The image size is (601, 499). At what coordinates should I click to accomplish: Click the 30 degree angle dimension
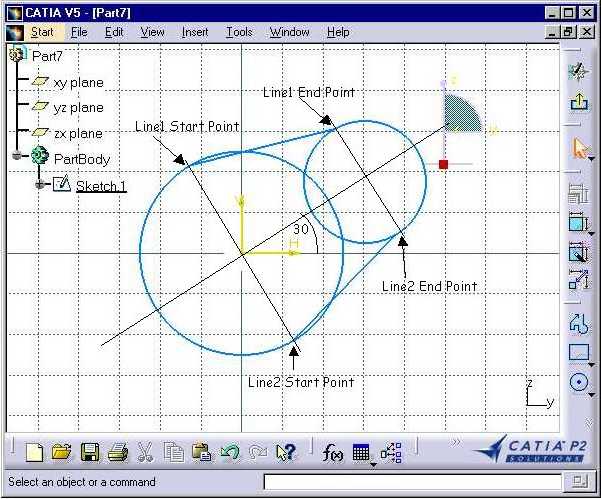(300, 229)
